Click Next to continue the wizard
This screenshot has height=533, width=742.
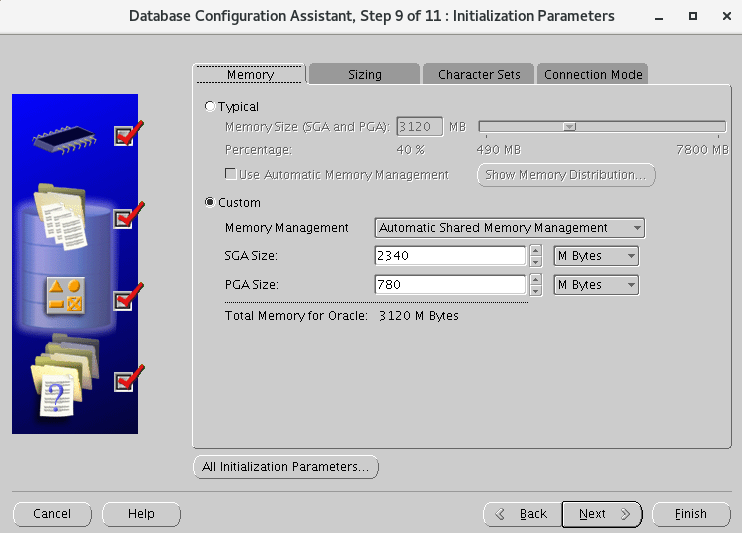[x=601, y=514]
